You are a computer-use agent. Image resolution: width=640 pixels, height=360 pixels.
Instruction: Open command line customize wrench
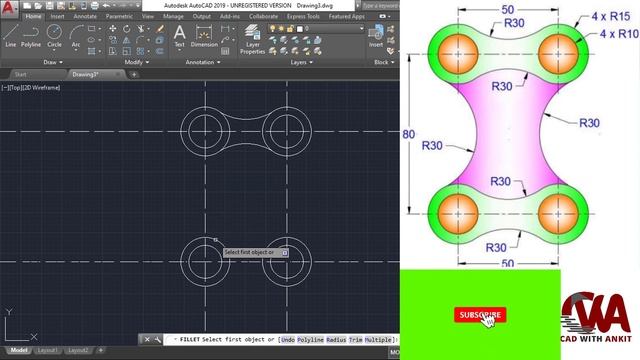[x=158, y=340]
